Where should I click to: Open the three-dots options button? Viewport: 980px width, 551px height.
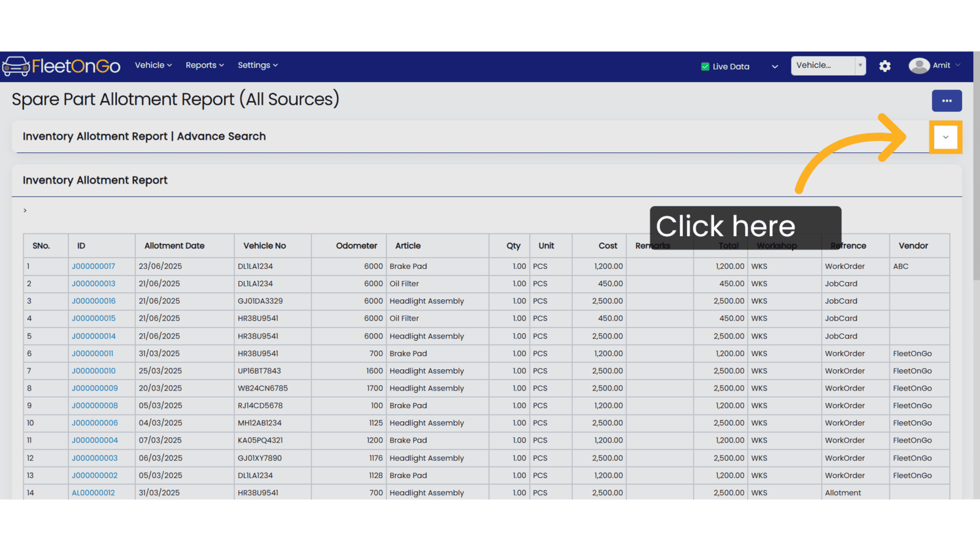[x=946, y=101]
